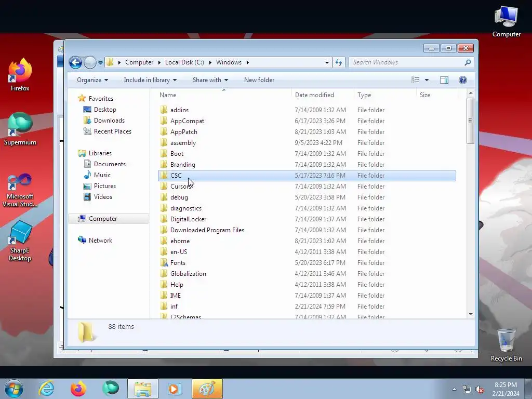Click the scrollbar down arrow
Screen dimensions: 532x399
[x=470, y=314]
